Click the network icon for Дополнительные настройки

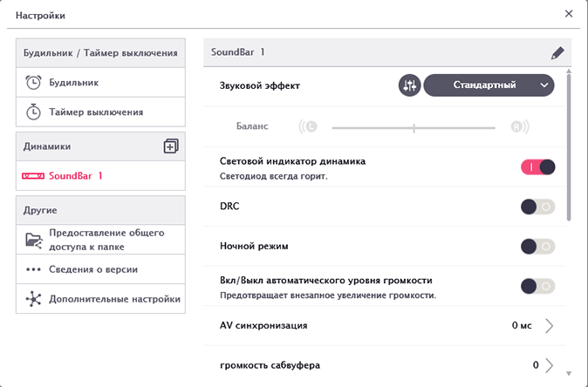(34, 299)
